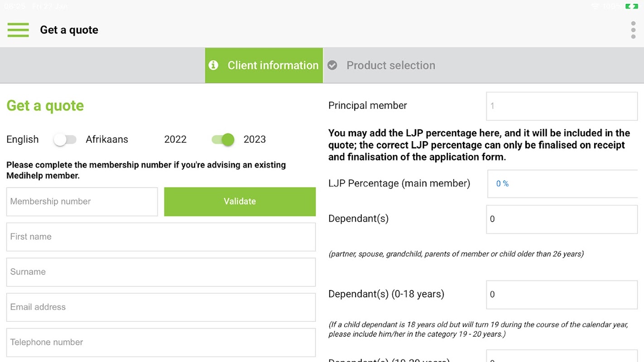Click the checkmark icon beside Product selection
Viewport: 644px width, 362px height.
(x=332, y=65)
